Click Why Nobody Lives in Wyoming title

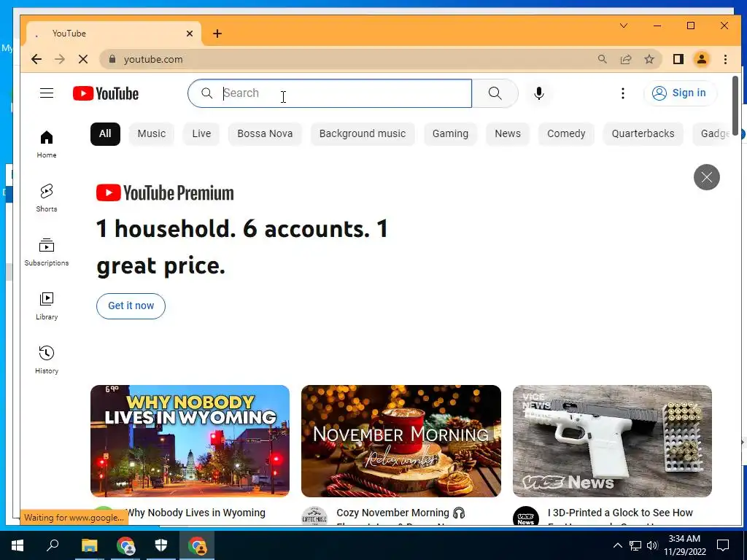point(196,513)
